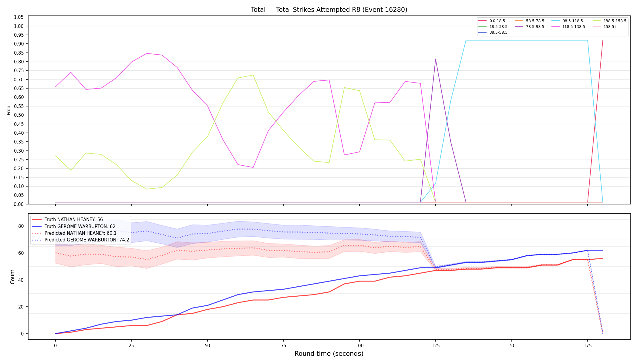Click the magenta line sample beside '118.5-138.5'

pos(556,27)
